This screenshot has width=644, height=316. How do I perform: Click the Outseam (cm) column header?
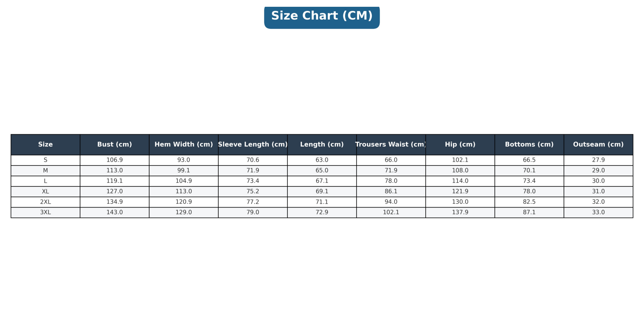tap(598, 144)
